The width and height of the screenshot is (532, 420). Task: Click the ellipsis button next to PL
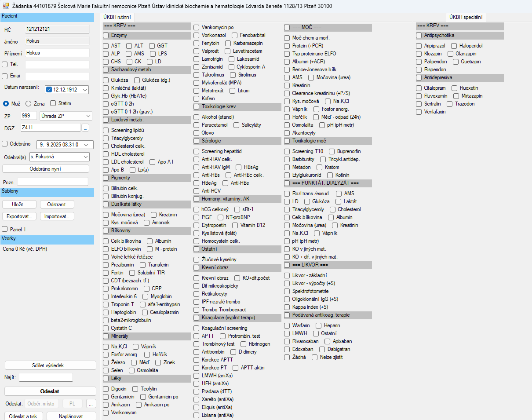pos(91,404)
